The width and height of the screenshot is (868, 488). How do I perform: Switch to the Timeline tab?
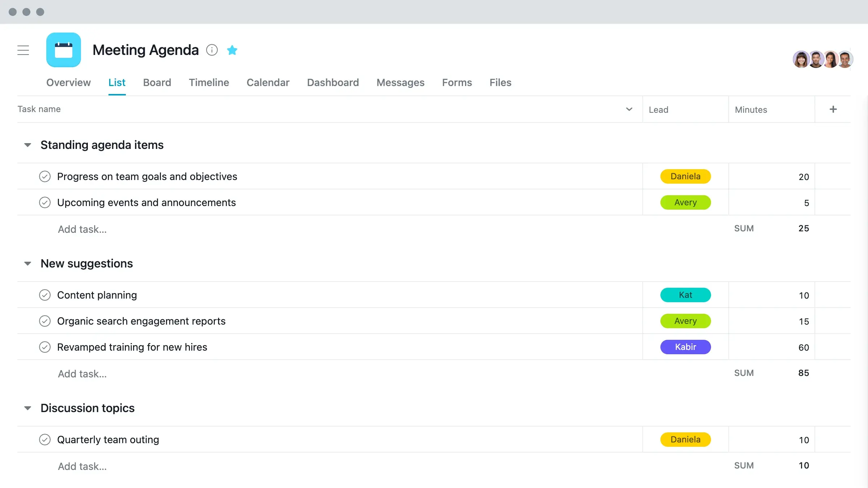pos(209,82)
